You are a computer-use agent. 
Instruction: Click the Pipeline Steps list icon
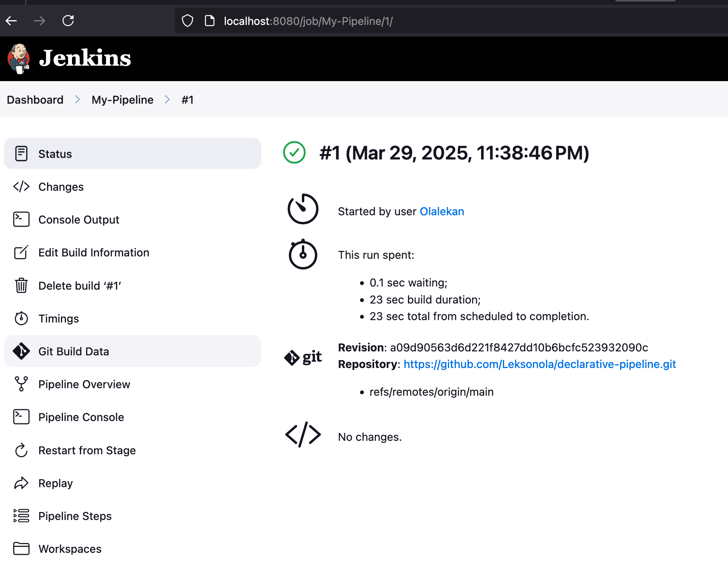(21, 516)
